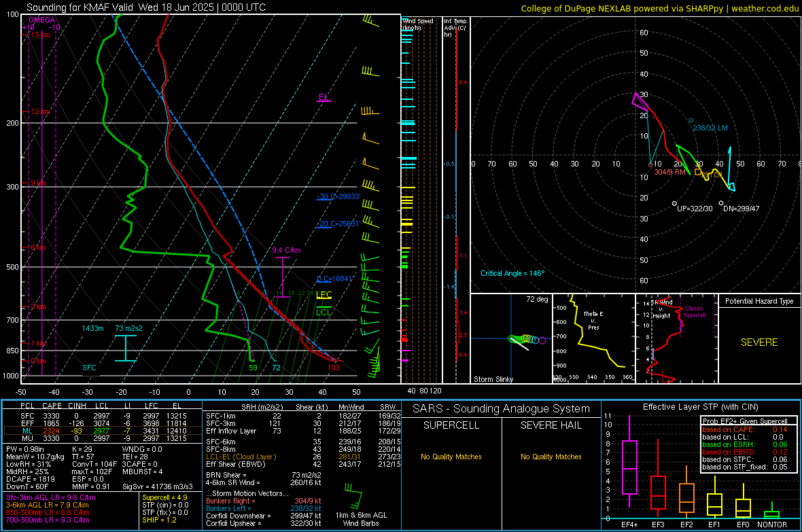The width and height of the screenshot is (802, 532).
Task: Click the 'Theta-E v. Pres' panel label
Action: click(x=593, y=320)
